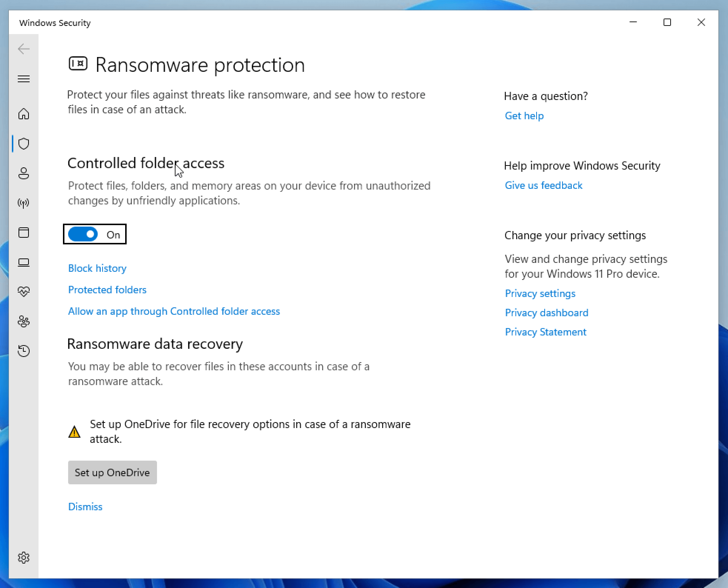Open the Protected folders link
Screen dimensions: 728x588
pos(107,290)
